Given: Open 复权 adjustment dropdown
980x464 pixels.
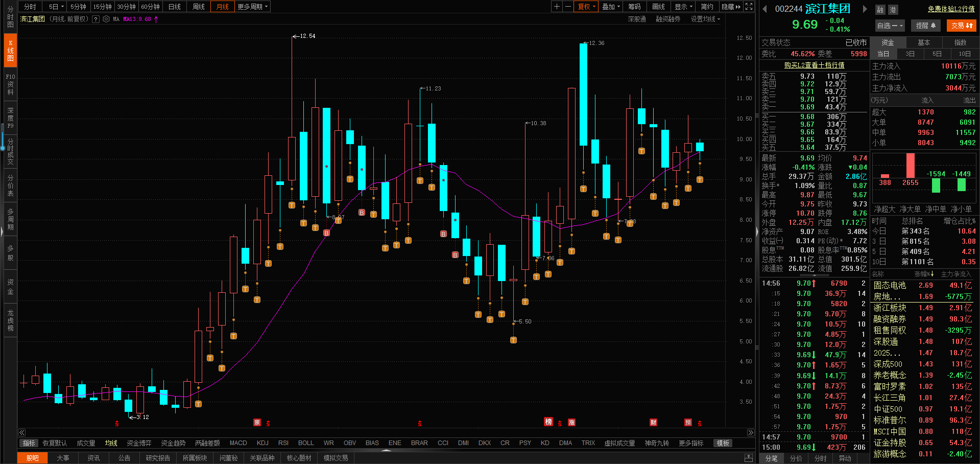Looking at the screenshot, I should tap(586, 7).
